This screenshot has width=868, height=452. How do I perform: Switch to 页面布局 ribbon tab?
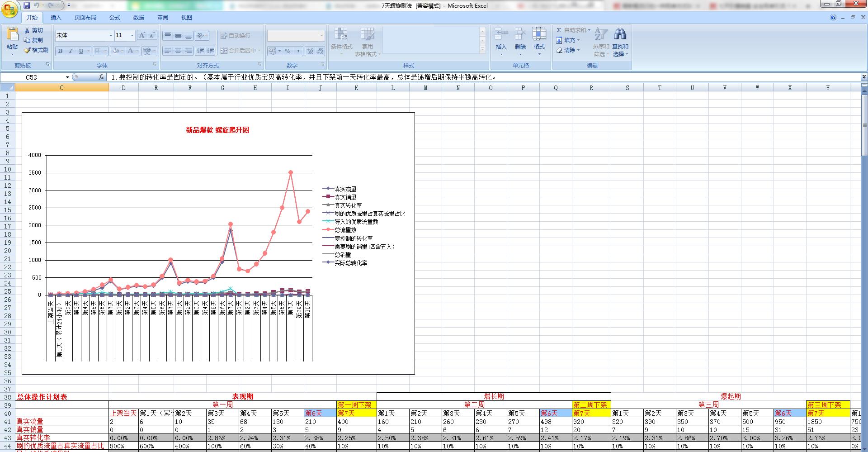(85, 18)
